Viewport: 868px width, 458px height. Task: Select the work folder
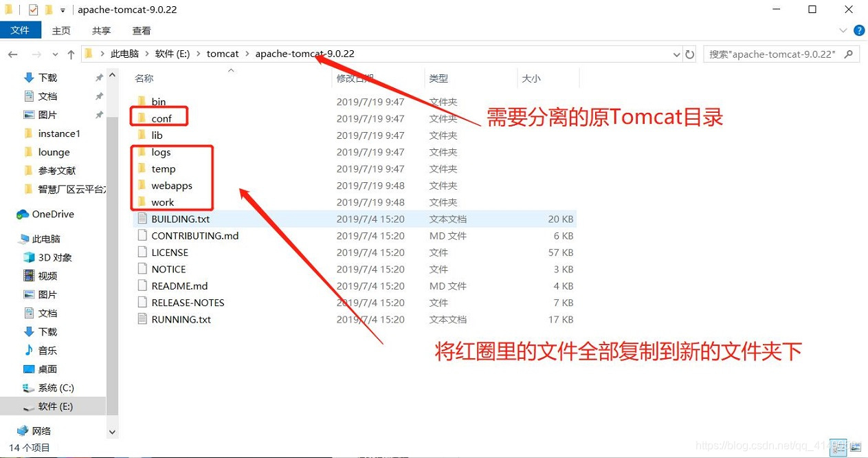163,202
